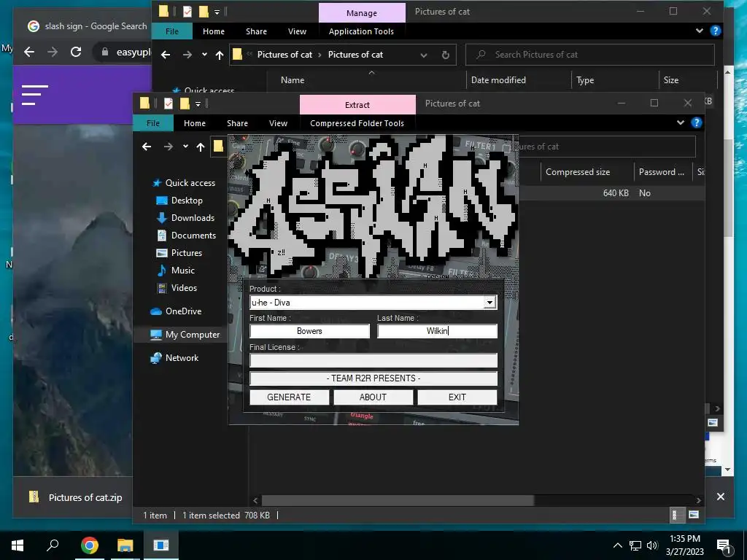Open File menu in back Explorer window

(x=172, y=31)
